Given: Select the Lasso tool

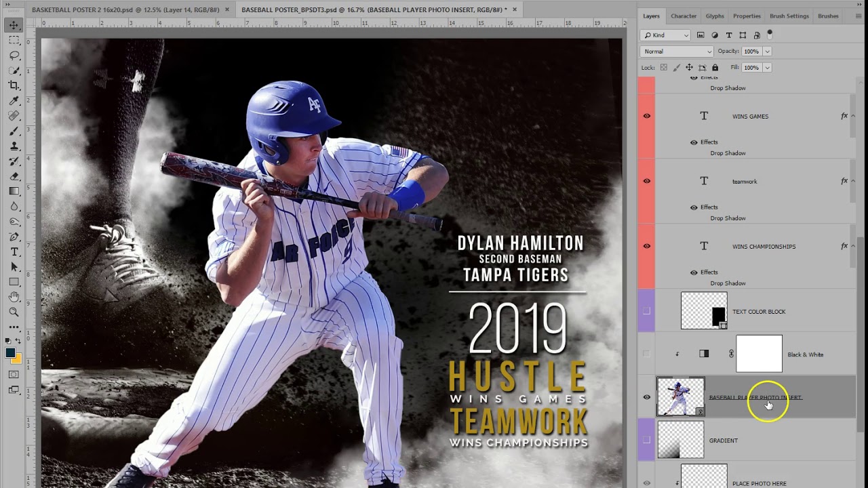Looking at the screenshot, I should (14, 55).
